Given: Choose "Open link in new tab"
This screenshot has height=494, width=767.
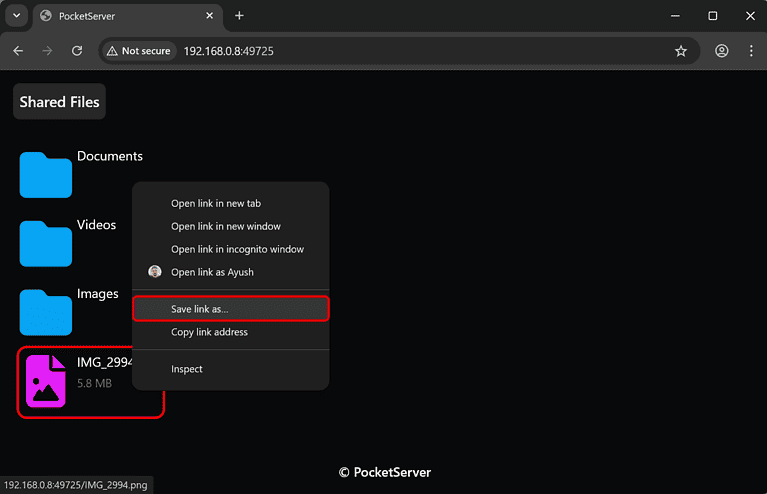Looking at the screenshot, I should 215,203.
